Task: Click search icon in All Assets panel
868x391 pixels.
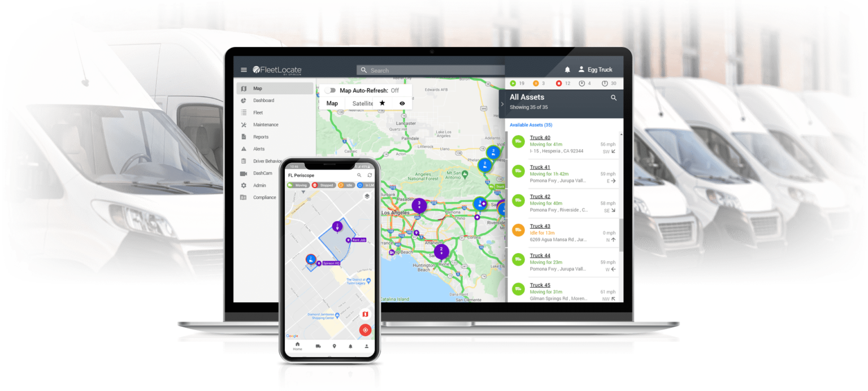Action: point(614,98)
